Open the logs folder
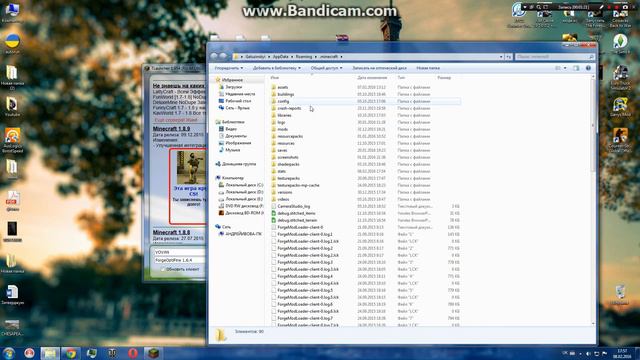 point(281,122)
